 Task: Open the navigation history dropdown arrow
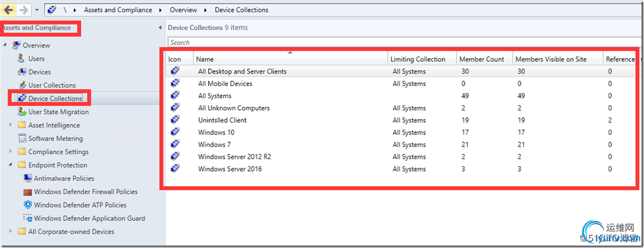(37, 10)
